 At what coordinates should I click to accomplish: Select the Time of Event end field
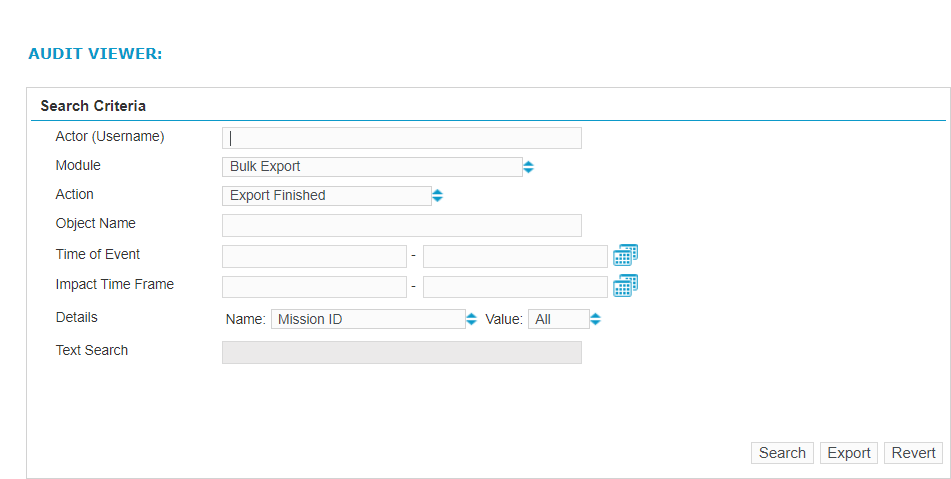515,257
